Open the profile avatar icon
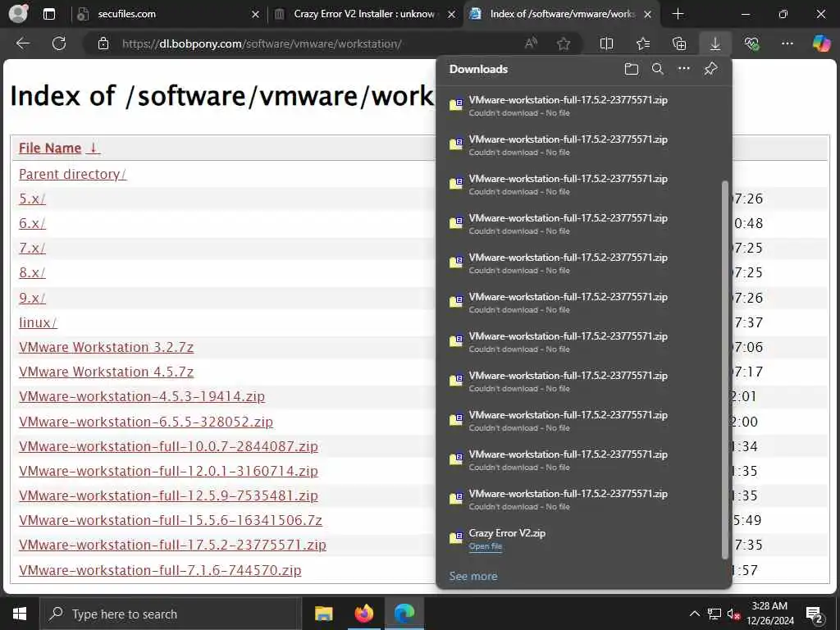 click(18, 14)
